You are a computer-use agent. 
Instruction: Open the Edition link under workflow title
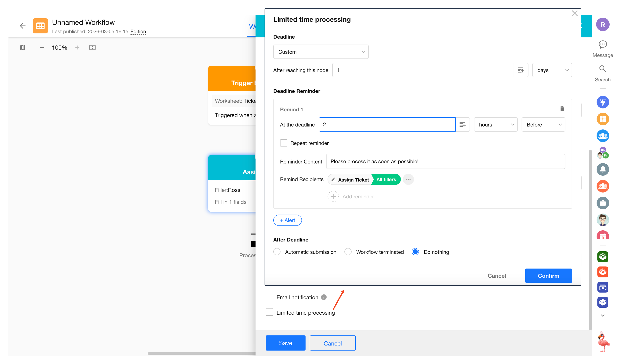(x=138, y=31)
